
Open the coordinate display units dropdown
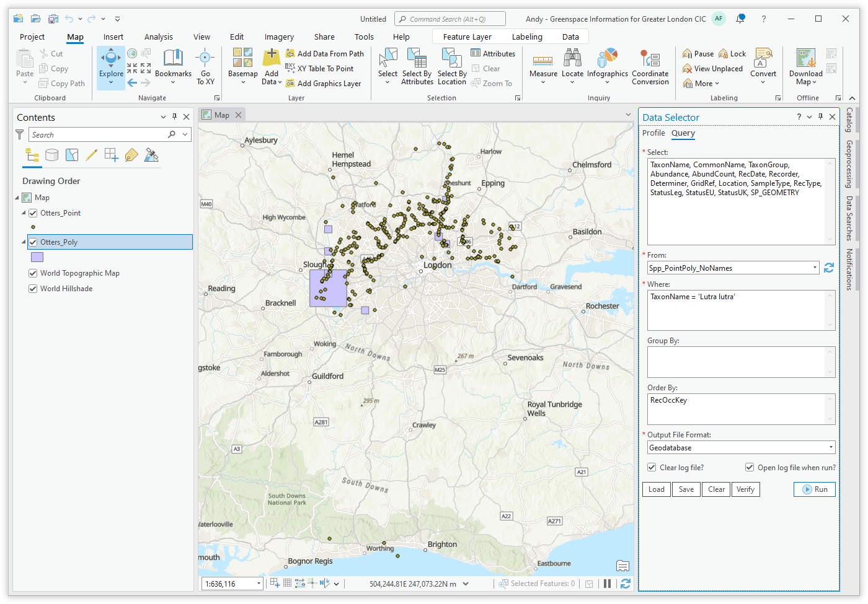(x=466, y=584)
